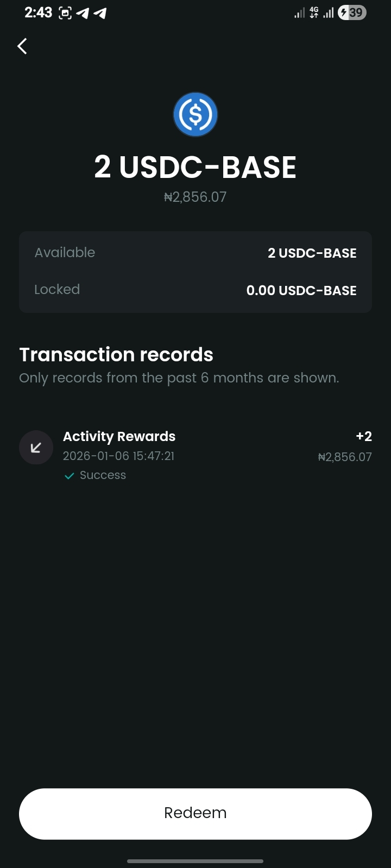Image resolution: width=391 pixels, height=868 pixels.
Task: Click the ₦2,856.07 value on the transaction row
Action: coord(345,457)
